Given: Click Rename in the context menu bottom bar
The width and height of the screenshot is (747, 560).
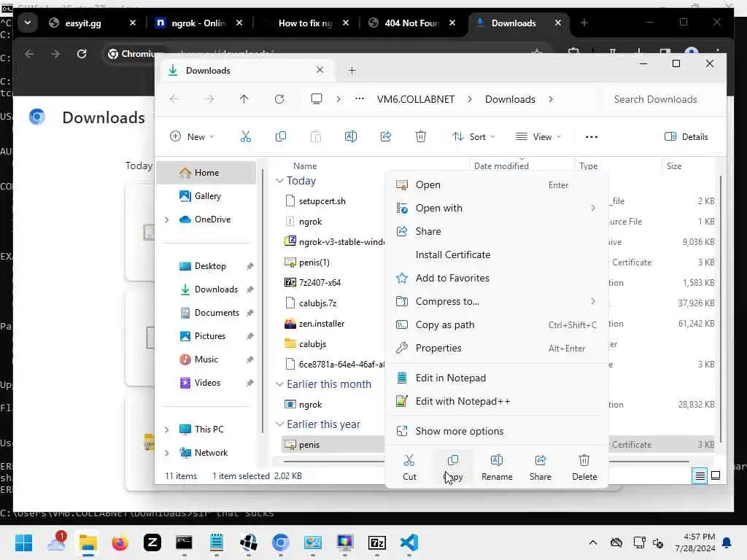Looking at the screenshot, I should pos(497,467).
